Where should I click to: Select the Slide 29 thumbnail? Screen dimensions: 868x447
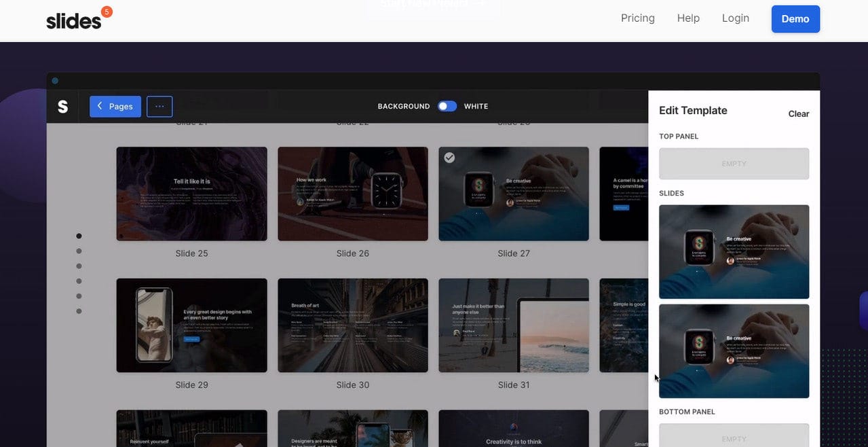191,325
